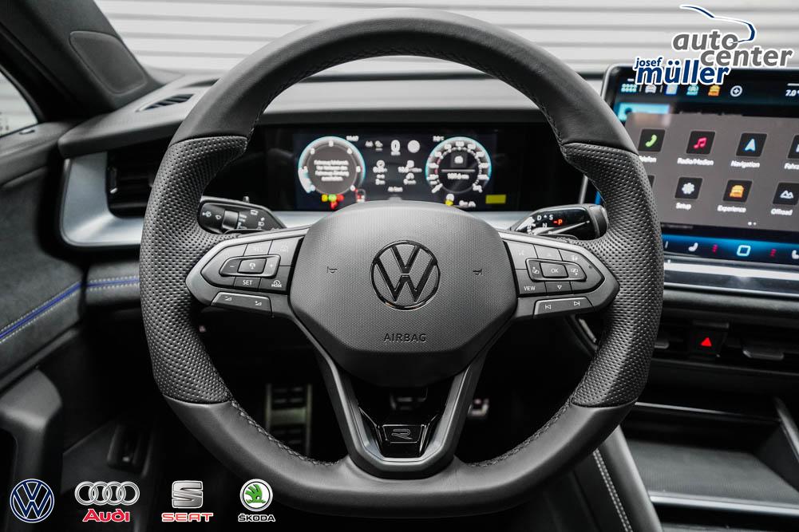
Task: Click the Audi four-rings logo
Action: tap(107, 500)
